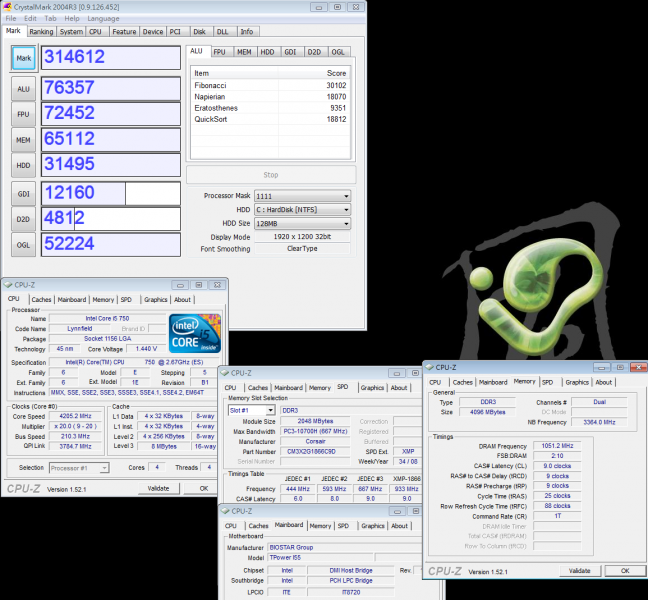Click Validate in the CPU-Z Memory window
The image size is (648, 600).
[x=579, y=570]
